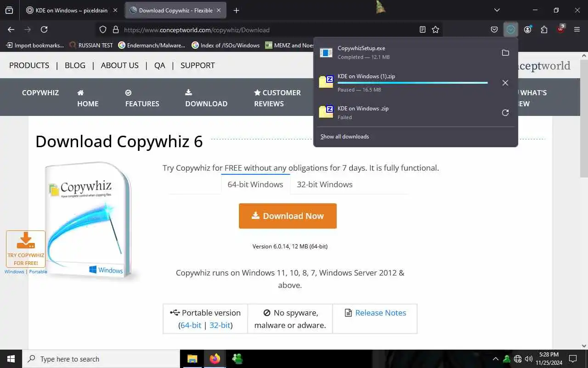Open the Release Notes link

click(x=380, y=312)
